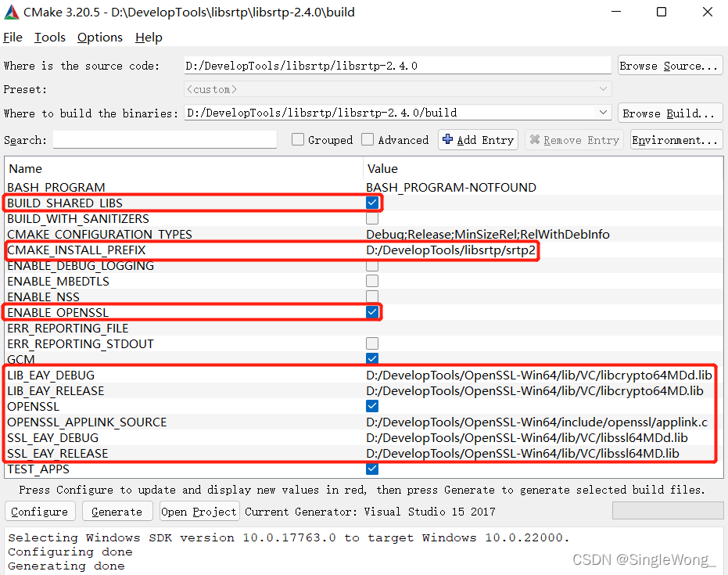Select the BASH_PROGRAM row name
728x575 pixels.
pyautogui.click(x=56, y=187)
